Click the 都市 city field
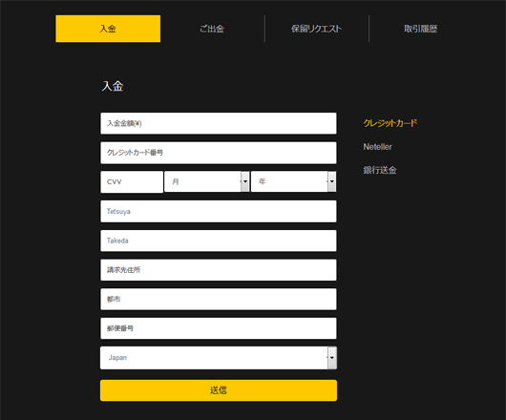The height and width of the screenshot is (420, 506). coord(219,300)
